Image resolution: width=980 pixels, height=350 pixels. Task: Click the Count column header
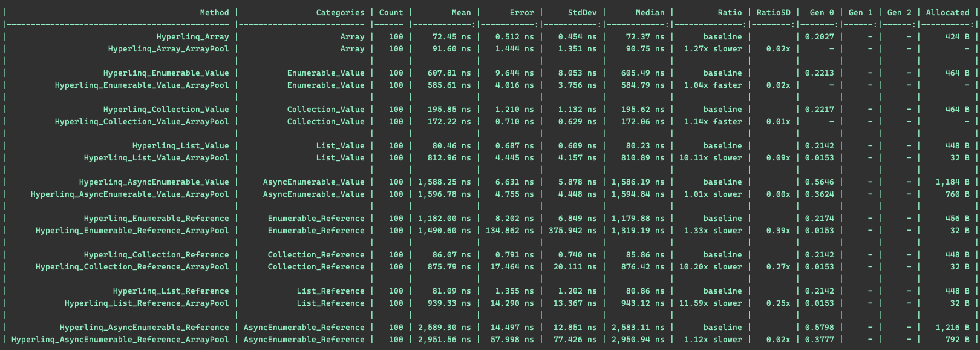tap(391, 12)
